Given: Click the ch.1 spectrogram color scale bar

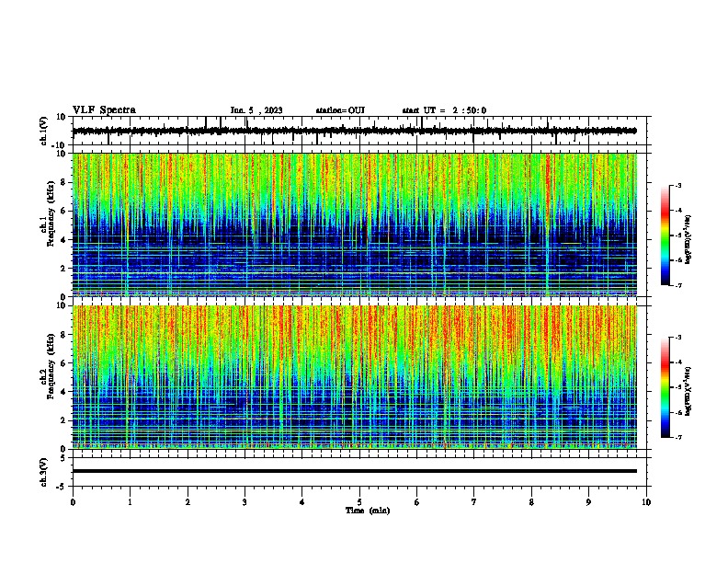Looking at the screenshot, I should (665, 236).
